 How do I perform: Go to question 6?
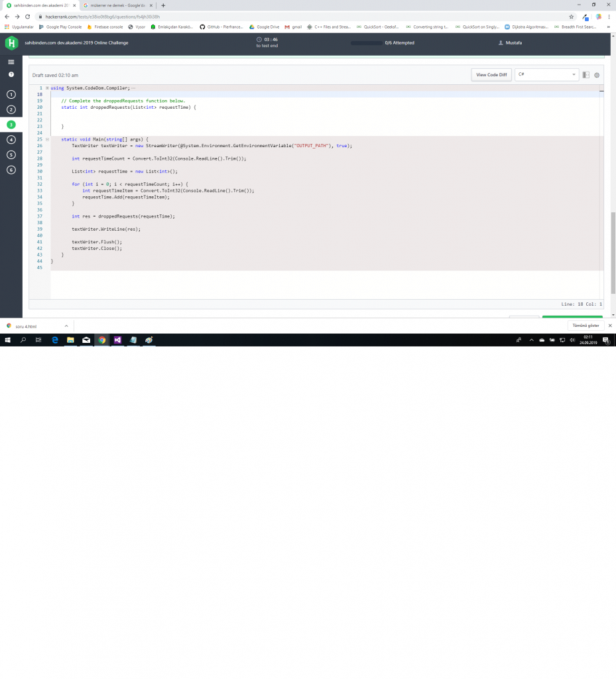pyautogui.click(x=11, y=170)
